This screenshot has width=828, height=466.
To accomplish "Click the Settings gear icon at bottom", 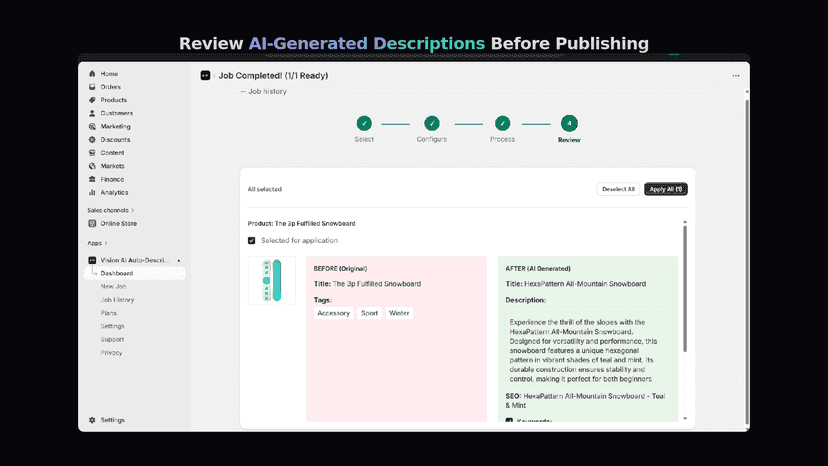I will click(x=92, y=420).
